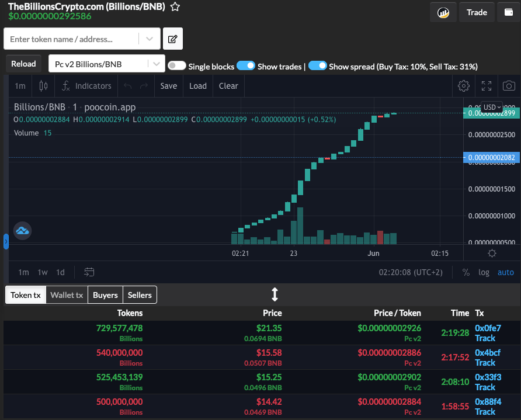521x420 pixels.
Task: Click the green $0.0000000292586 price text
Action: pyautogui.click(x=50, y=16)
